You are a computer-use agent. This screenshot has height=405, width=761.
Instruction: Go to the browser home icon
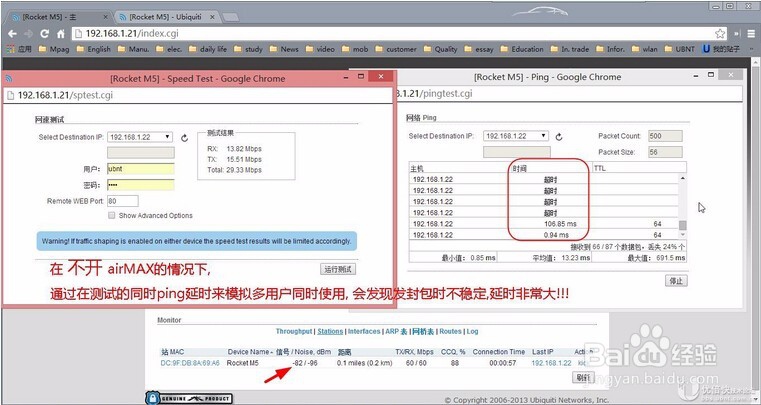(61, 34)
